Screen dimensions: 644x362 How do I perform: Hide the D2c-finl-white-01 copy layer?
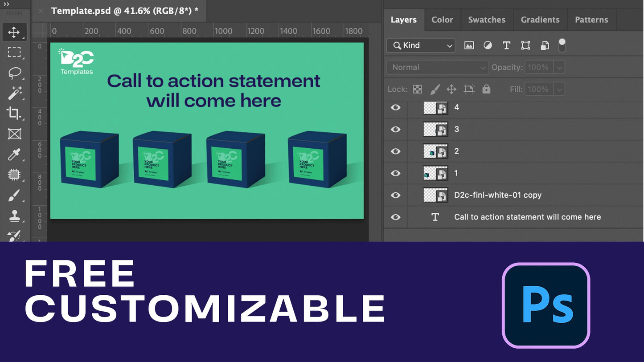[x=395, y=195]
